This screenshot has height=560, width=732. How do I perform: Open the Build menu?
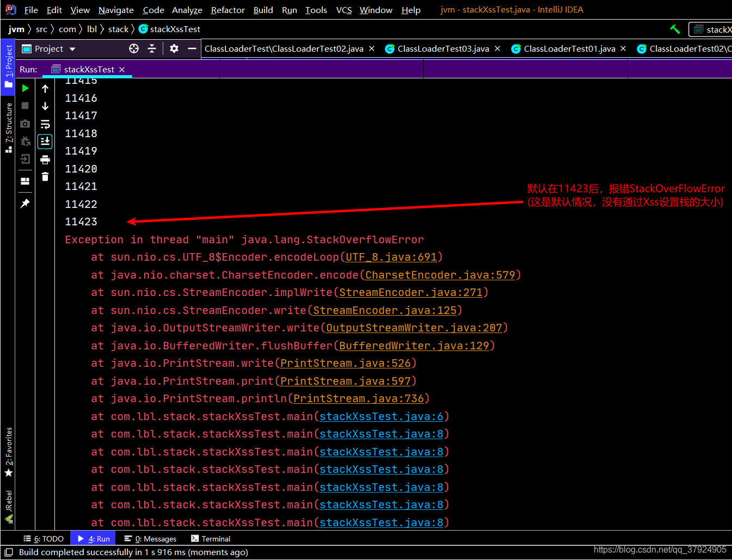pyautogui.click(x=263, y=10)
